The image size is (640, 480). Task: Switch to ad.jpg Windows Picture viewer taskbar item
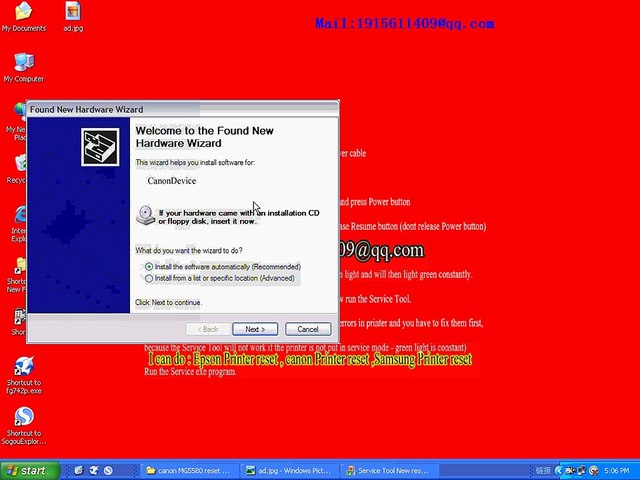tap(290, 471)
